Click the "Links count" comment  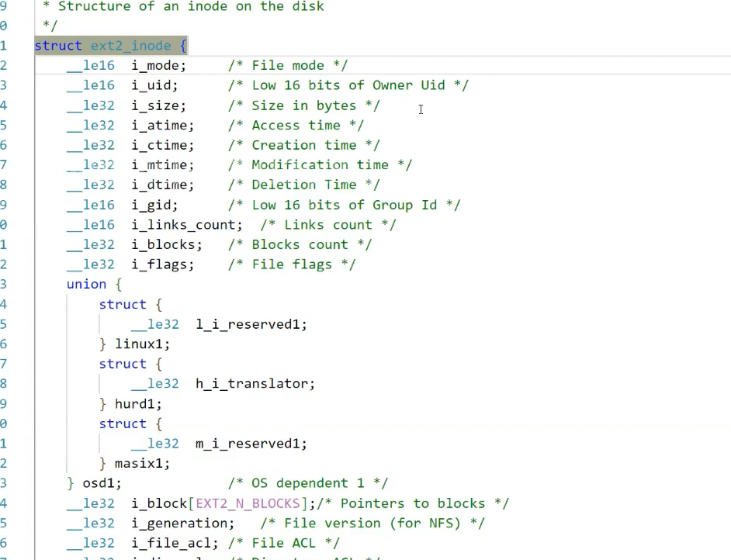(x=328, y=225)
